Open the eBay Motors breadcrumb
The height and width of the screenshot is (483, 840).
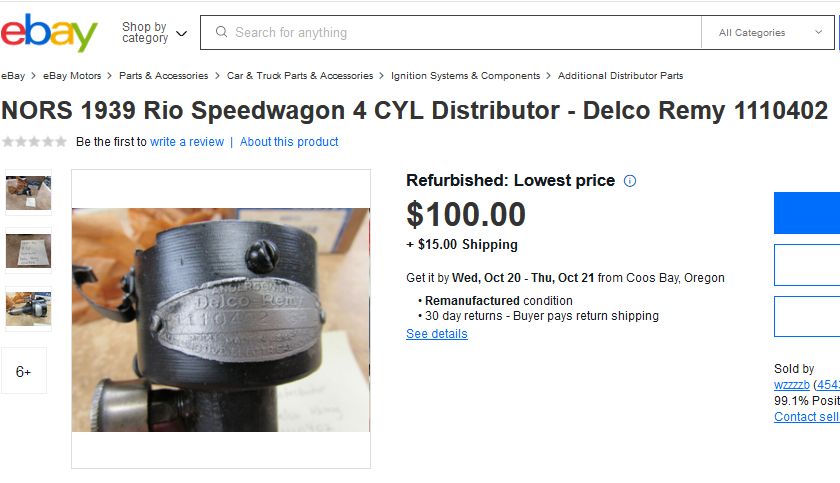click(72, 76)
